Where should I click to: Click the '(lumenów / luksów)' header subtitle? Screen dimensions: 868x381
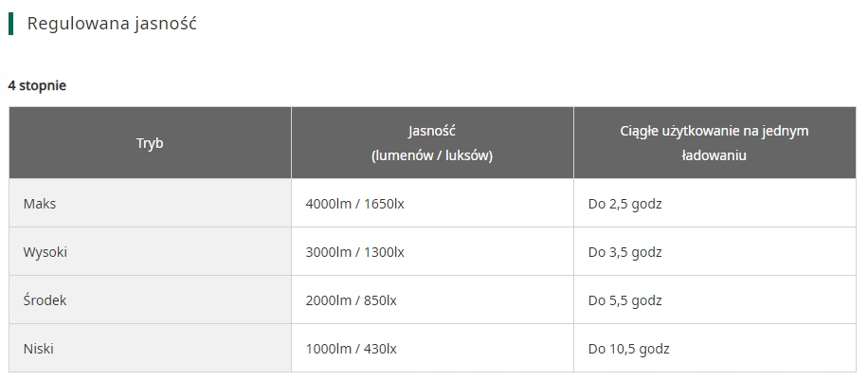432,155
